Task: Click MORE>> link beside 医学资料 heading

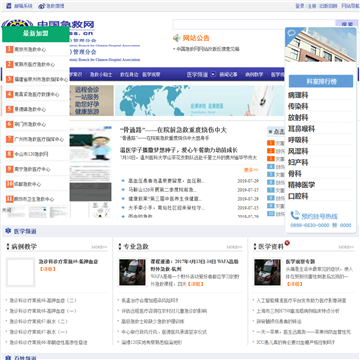Action: (346, 247)
